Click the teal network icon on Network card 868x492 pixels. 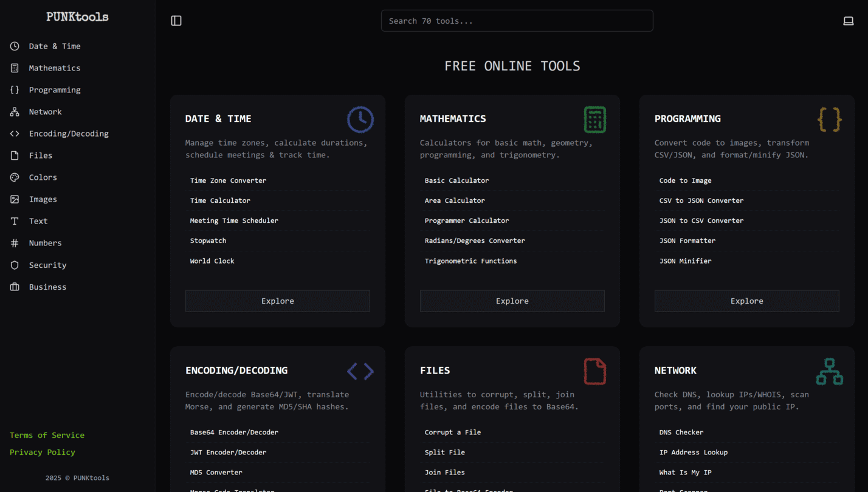tap(829, 371)
